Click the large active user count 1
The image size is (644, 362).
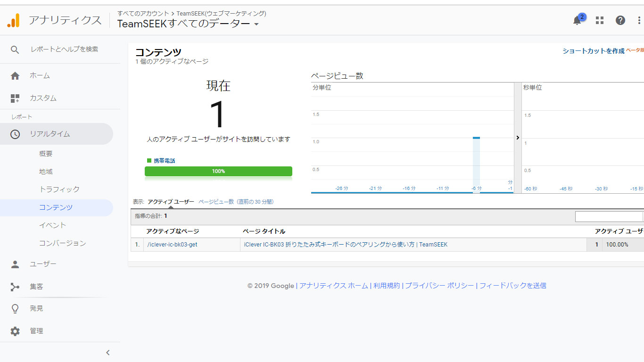coord(218,114)
